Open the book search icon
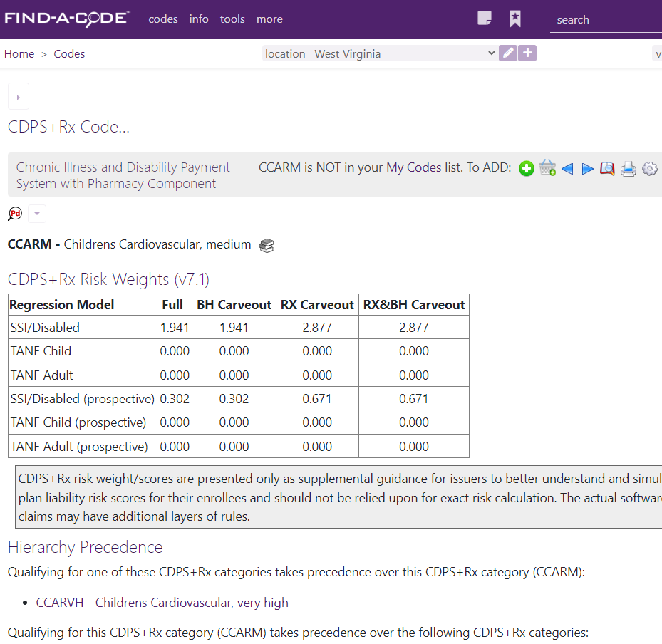Screen dimensions: 662x644 point(607,169)
